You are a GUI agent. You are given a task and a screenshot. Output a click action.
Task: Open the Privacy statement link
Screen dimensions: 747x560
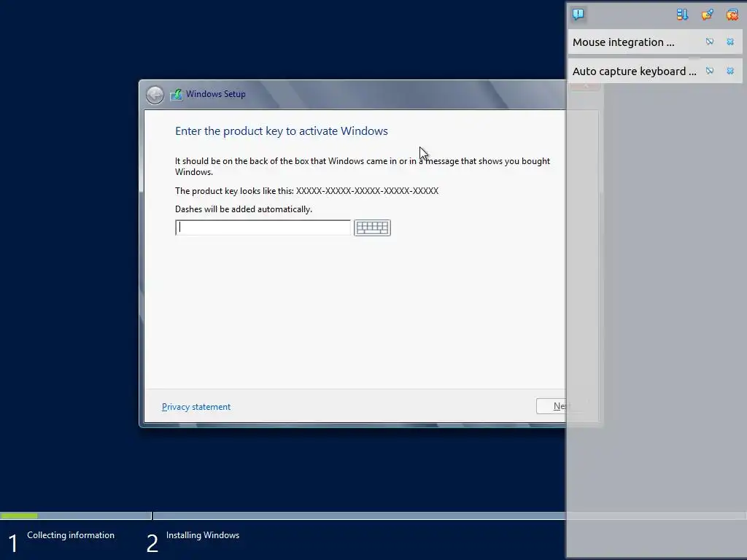(196, 407)
